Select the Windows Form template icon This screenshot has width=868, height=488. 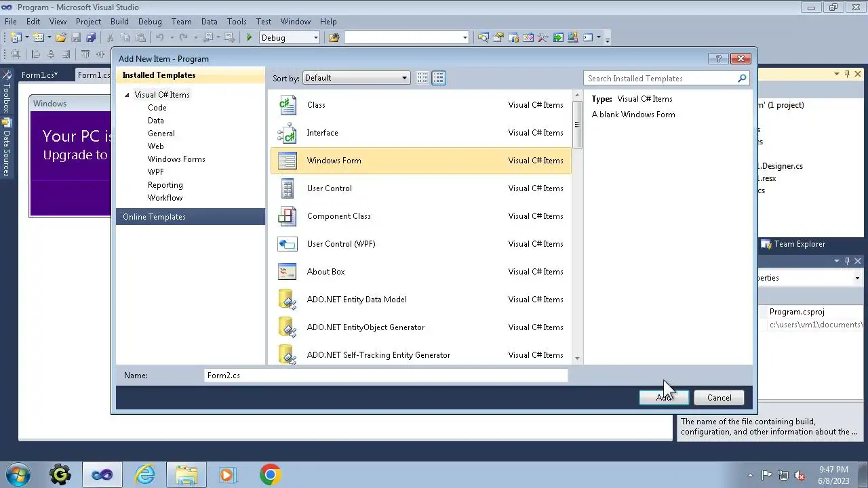288,161
